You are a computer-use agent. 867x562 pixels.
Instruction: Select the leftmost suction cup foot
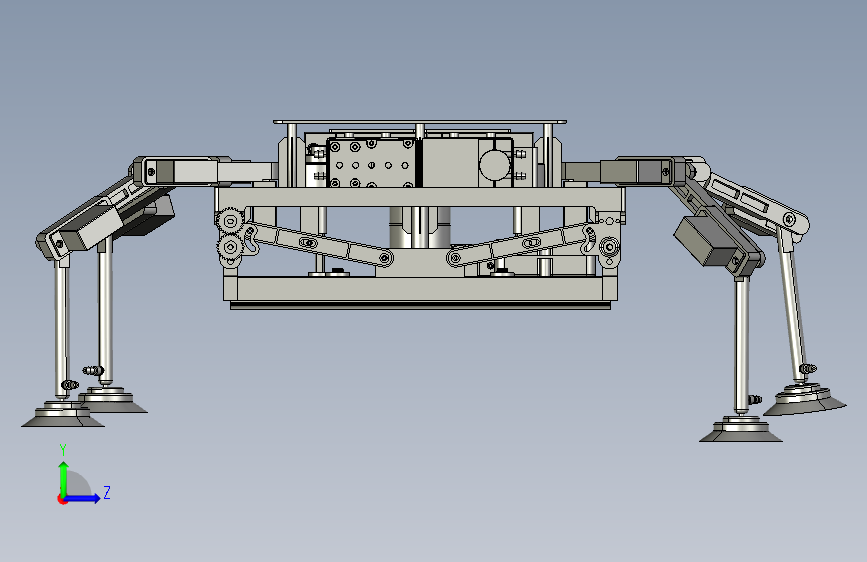(x=62, y=416)
